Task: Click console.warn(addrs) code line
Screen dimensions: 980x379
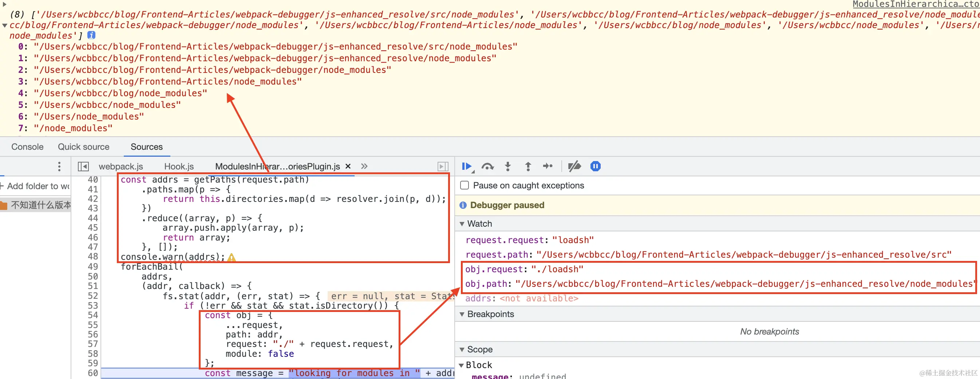Action: [x=173, y=257]
